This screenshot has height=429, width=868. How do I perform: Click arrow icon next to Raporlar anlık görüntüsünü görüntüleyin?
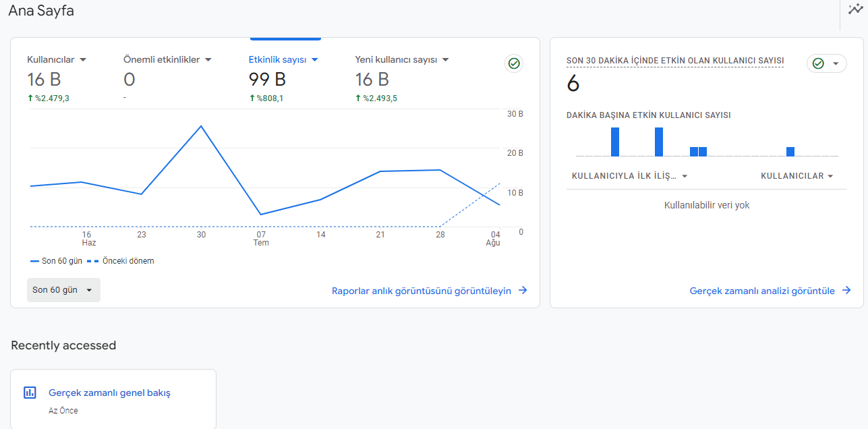tap(523, 291)
